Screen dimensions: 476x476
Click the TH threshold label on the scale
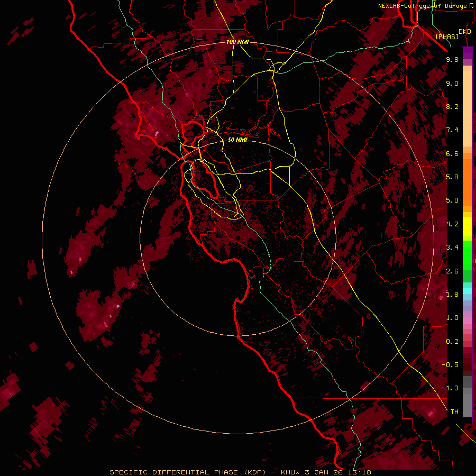pyautogui.click(x=454, y=412)
